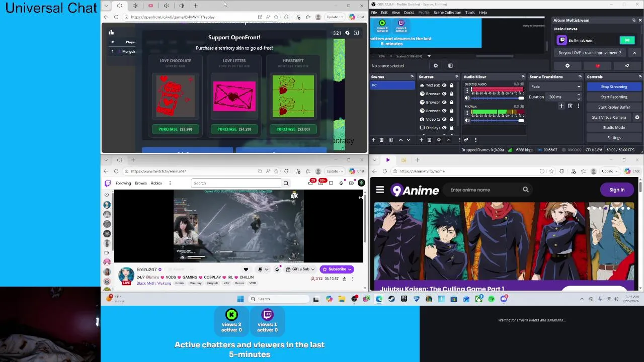This screenshot has width=644, height=362.
Task: Open advanced audio properties icon in mixer
Action: click(466, 140)
